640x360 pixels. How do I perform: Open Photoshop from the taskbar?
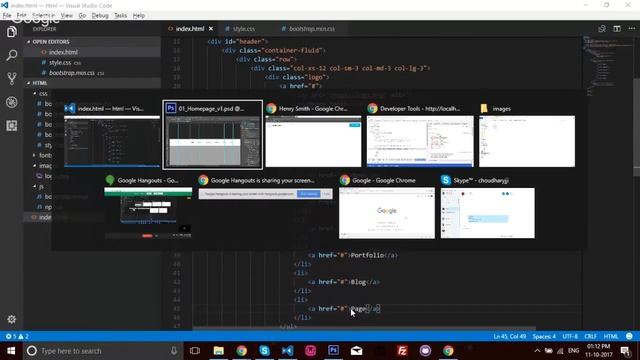[333, 351]
